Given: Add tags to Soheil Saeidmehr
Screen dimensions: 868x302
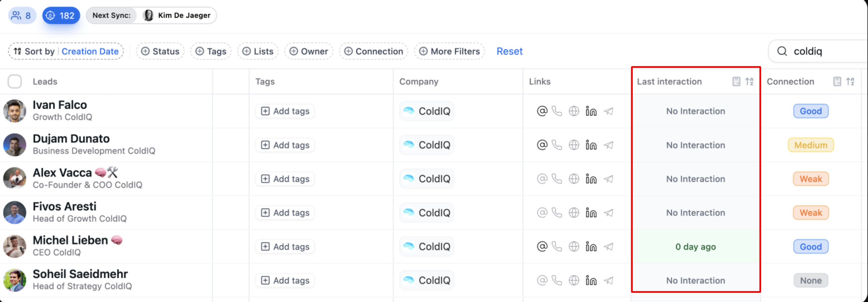Looking at the screenshot, I should coord(285,281).
